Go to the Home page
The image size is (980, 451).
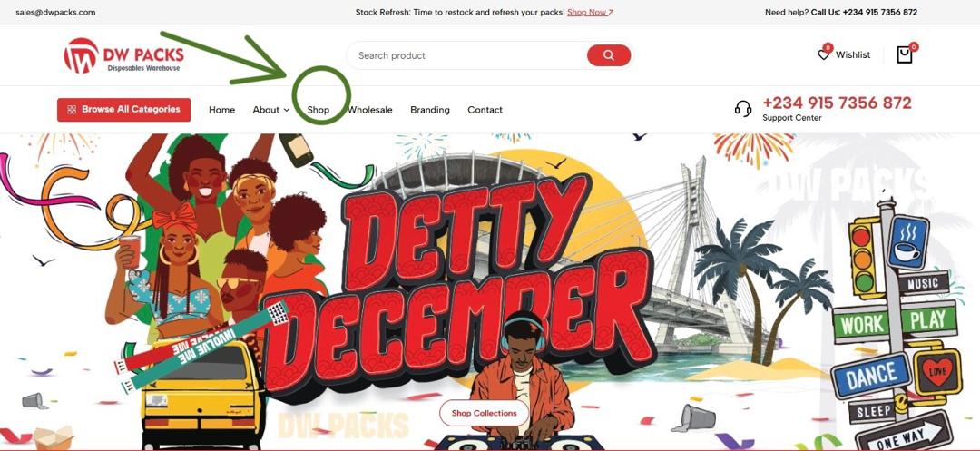222,110
